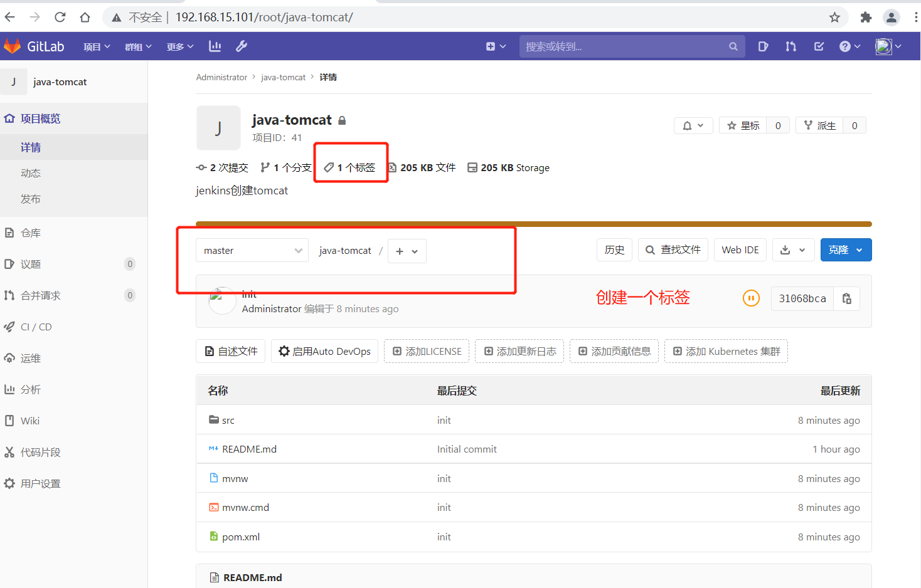Image resolution: width=921 pixels, height=588 pixels.
Task: Open Wiki in the sidebar
Action: pyautogui.click(x=73, y=421)
